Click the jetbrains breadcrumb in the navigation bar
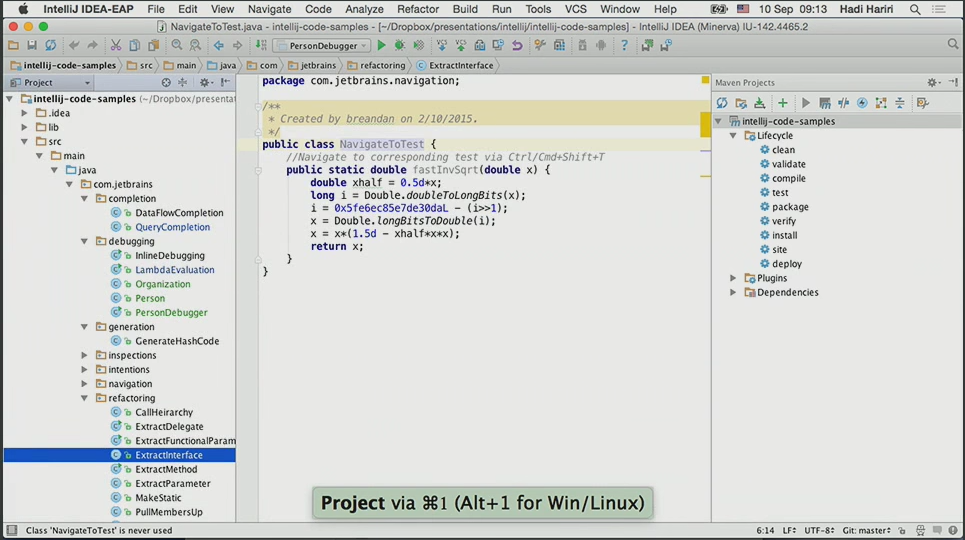The height and width of the screenshot is (540, 965). point(312,65)
